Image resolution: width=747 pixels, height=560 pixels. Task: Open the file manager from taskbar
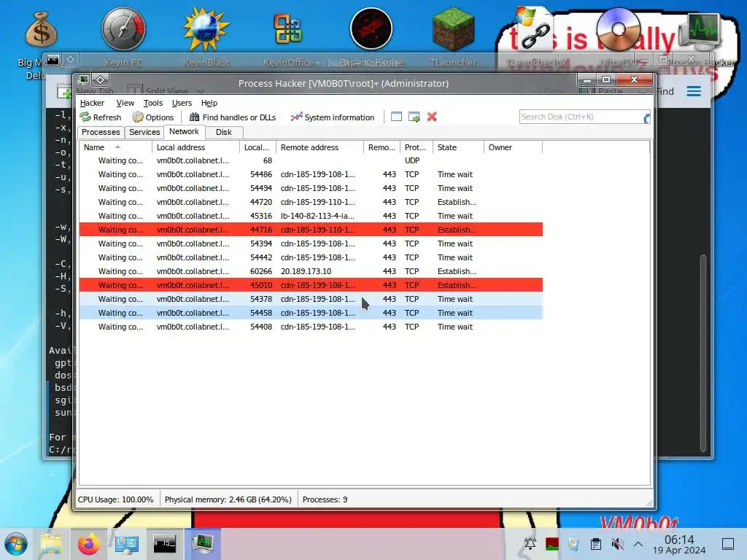pyautogui.click(x=51, y=544)
